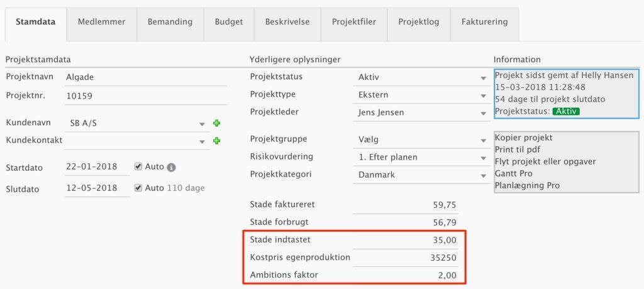Click green plus next to Kundekontakt

tap(216, 141)
